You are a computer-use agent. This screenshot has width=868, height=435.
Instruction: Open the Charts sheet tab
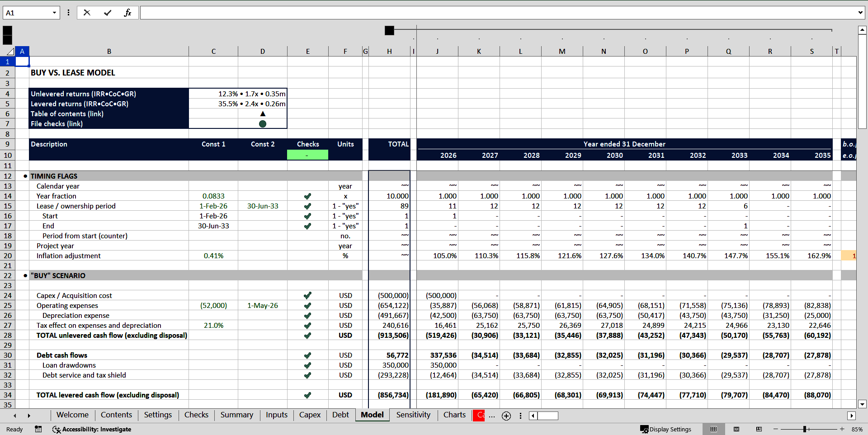point(454,415)
